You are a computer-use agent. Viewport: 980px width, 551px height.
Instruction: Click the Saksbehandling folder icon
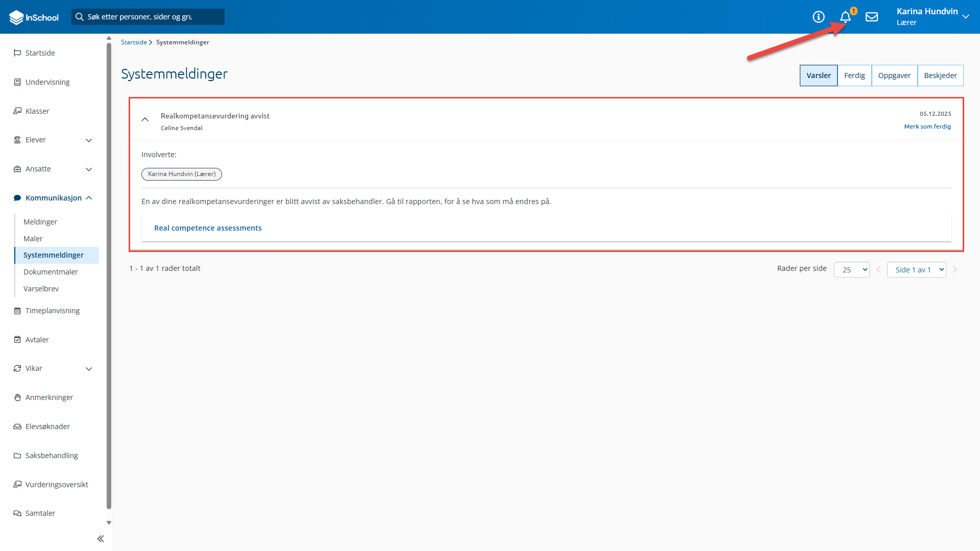pos(17,456)
